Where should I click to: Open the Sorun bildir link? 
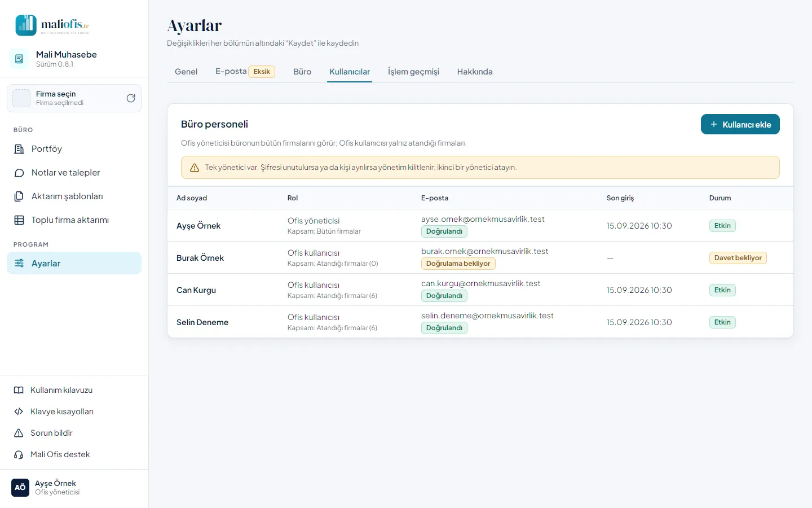click(x=74, y=433)
